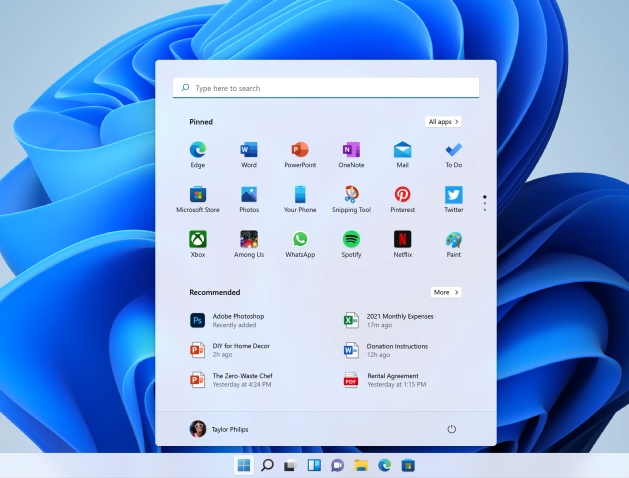629x478 pixels.
Task: Expand the All apps list
Action: point(443,122)
